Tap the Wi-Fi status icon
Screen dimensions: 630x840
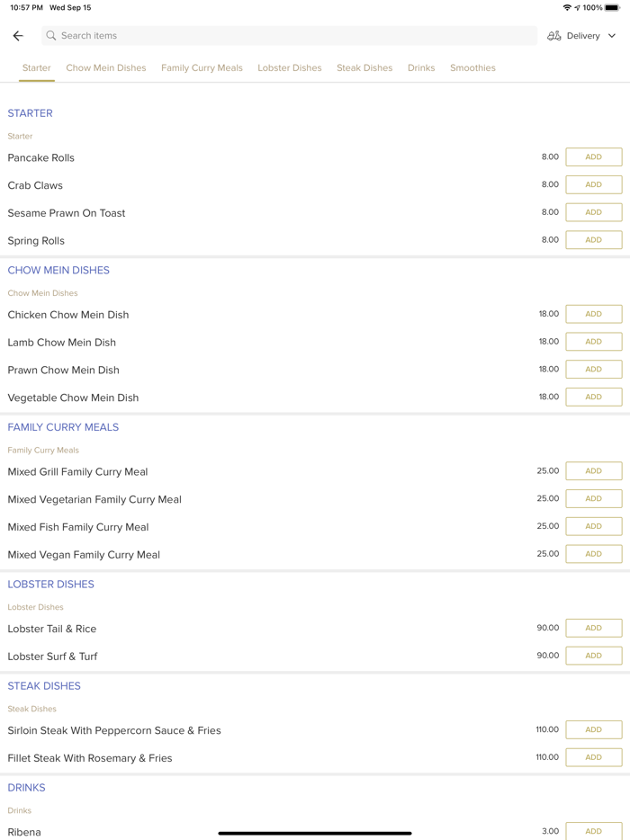(567, 8)
